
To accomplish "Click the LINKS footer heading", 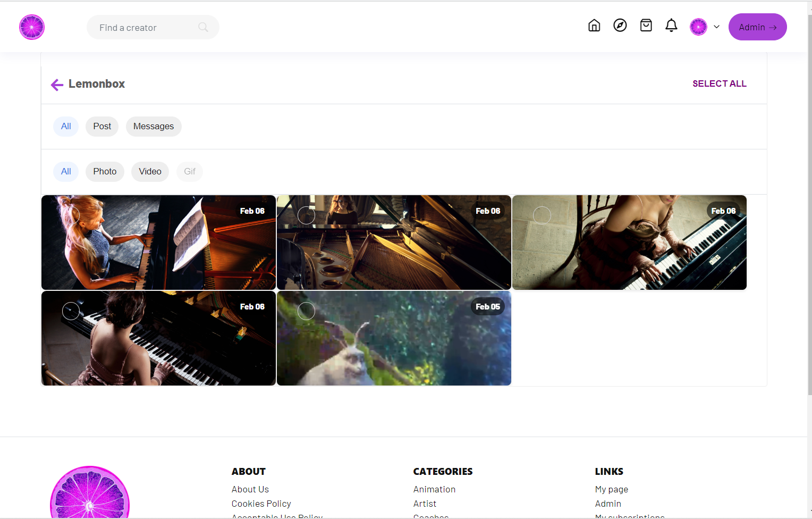I will (x=609, y=472).
